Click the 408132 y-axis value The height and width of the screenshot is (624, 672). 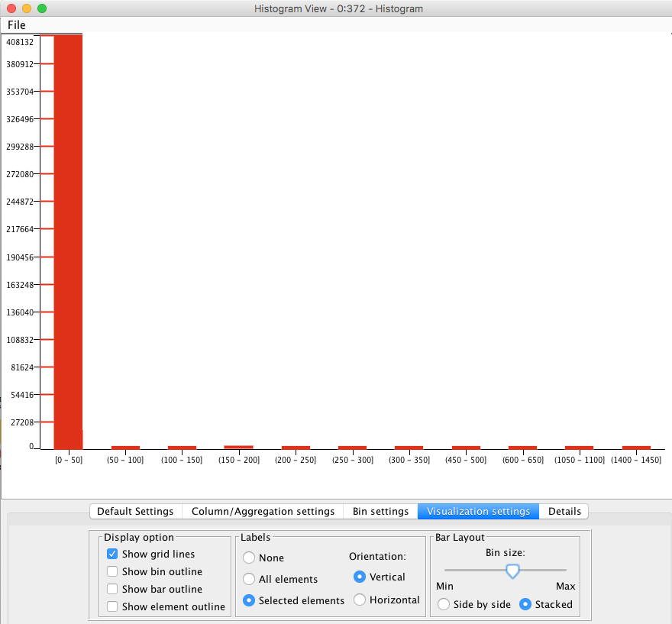tap(20, 42)
